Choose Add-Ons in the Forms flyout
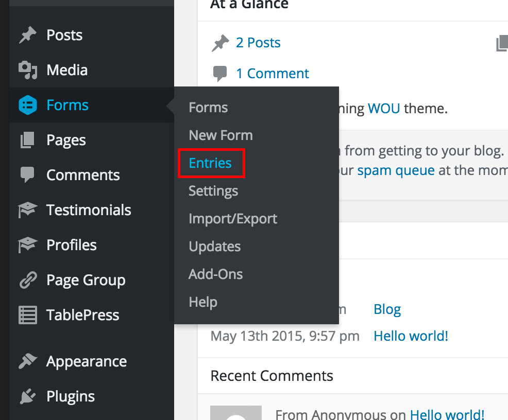Image resolution: width=508 pixels, height=420 pixels. coord(215,274)
